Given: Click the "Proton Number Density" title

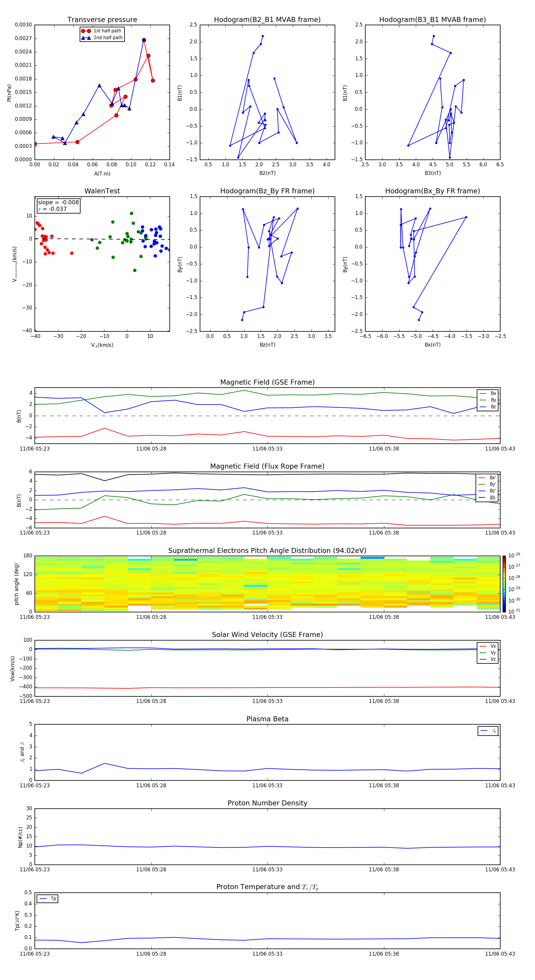Looking at the screenshot, I should [267, 804].
